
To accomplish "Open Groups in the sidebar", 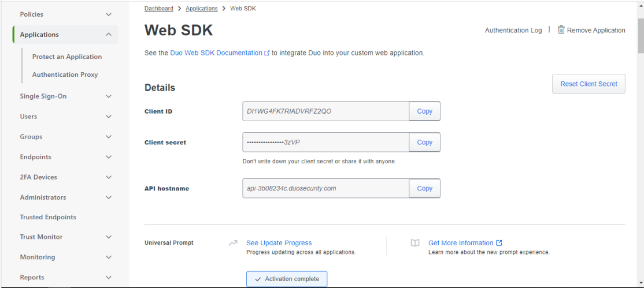I will [31, 137].
